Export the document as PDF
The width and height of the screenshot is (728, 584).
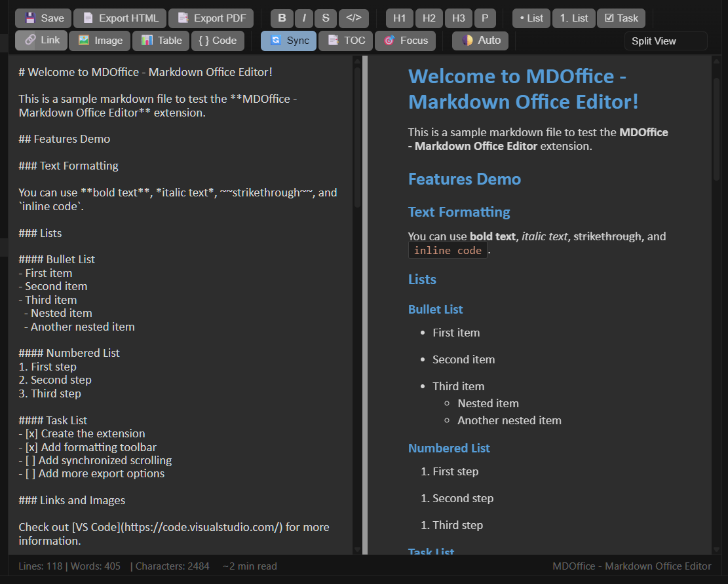(211, 18)
